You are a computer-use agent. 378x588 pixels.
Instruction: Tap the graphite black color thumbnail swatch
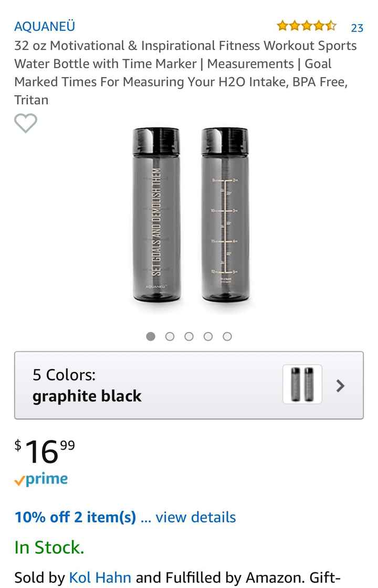pos(302,384)
